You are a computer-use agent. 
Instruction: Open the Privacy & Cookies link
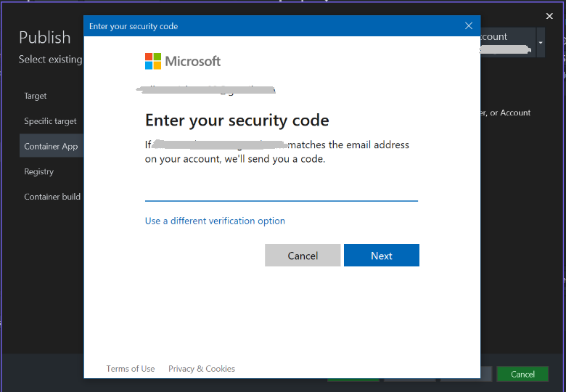click(x=202, y=369)
